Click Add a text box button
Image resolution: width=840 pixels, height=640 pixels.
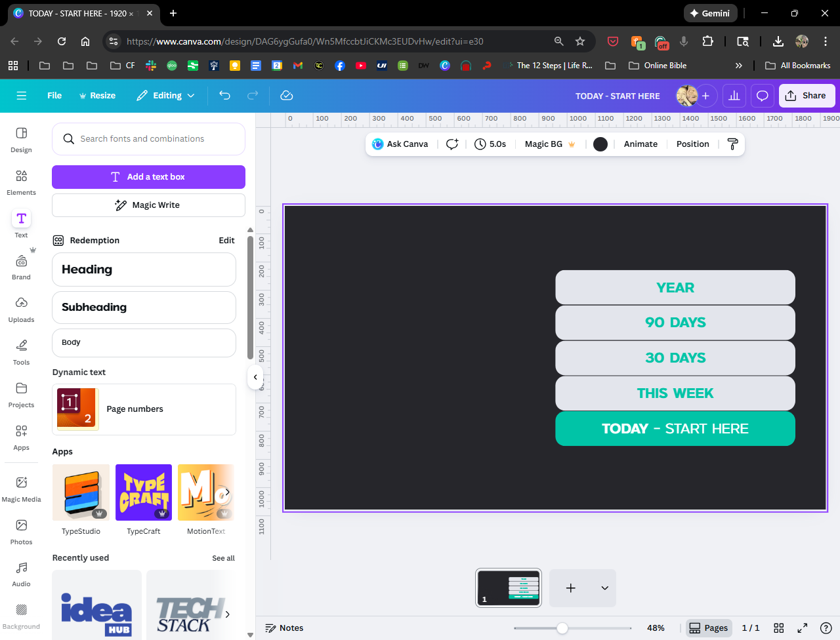click(x=148, y=177)
